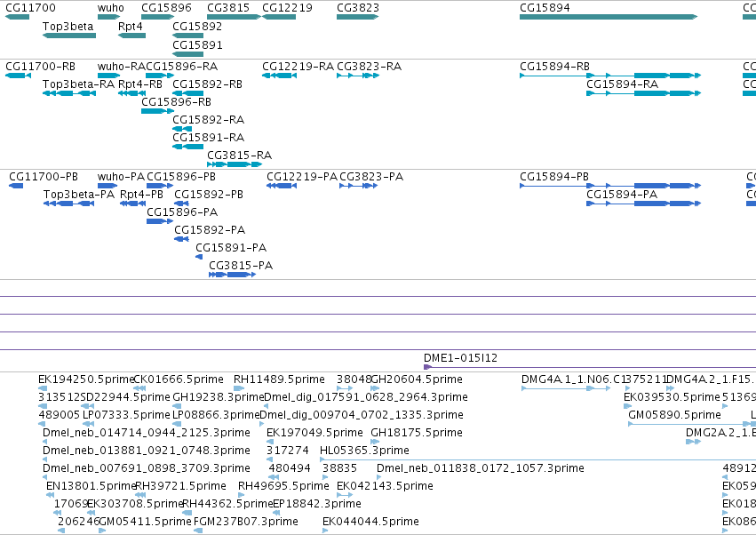
Task: Select transcript CG15894-RA label
Action: (623, 84)
